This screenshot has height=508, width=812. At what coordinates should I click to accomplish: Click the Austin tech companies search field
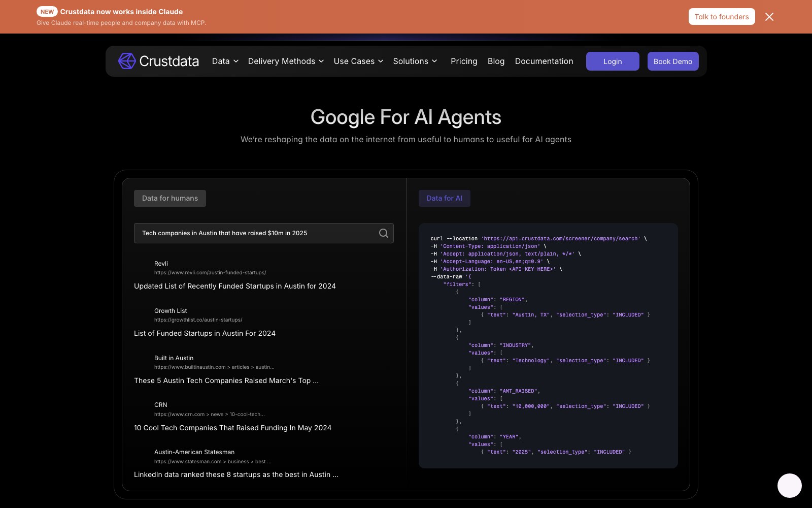[264, 233]
